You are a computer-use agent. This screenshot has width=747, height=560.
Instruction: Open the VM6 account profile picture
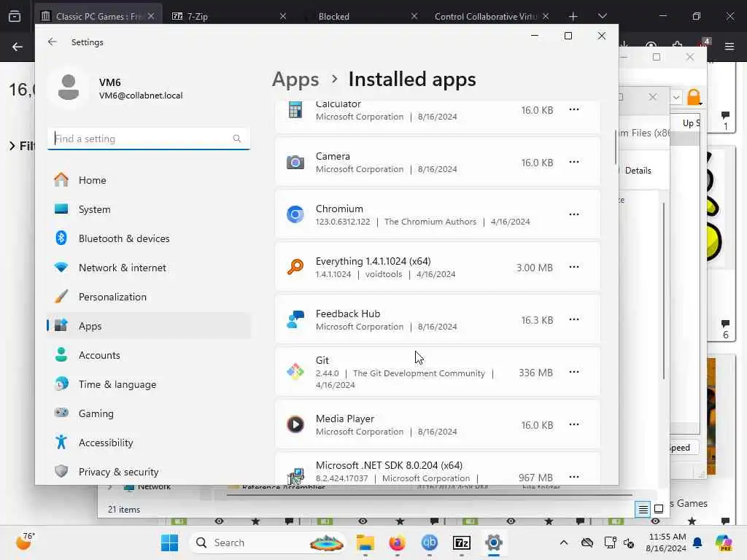[69, 87]
